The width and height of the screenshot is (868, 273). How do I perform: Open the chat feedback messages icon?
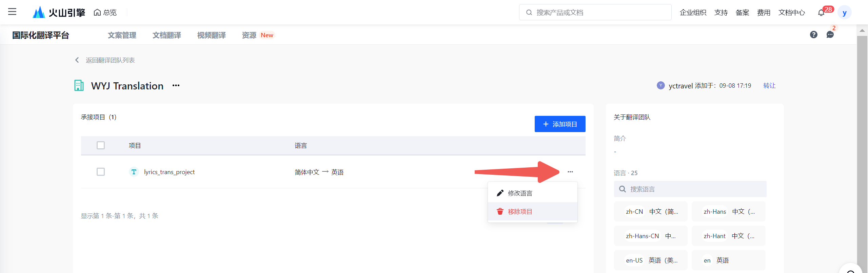830,35
